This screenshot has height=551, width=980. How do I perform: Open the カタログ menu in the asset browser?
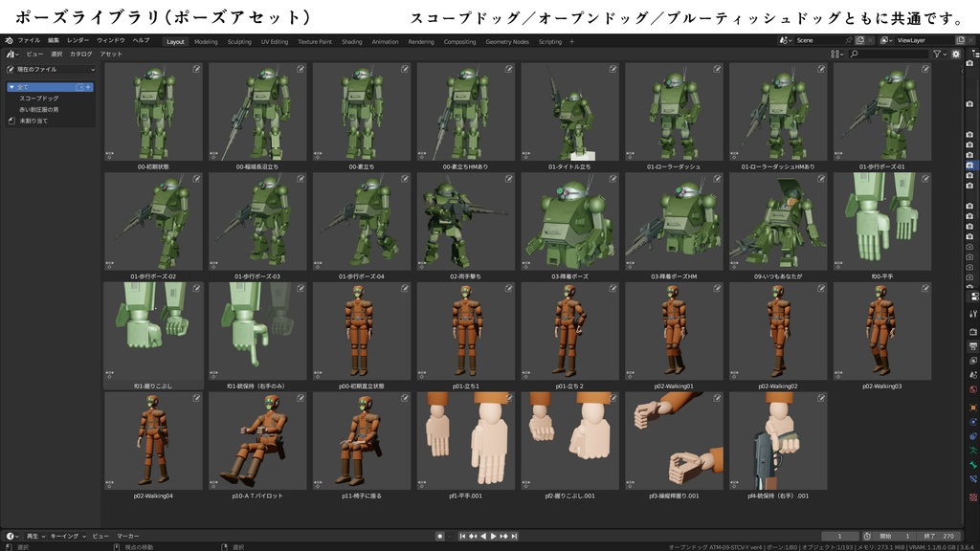tap(81, 55)
